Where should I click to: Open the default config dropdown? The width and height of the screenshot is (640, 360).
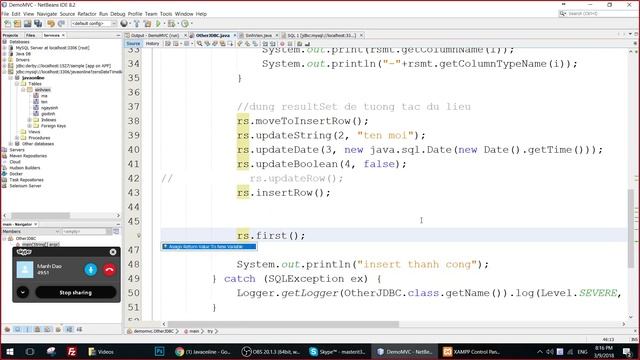[94, 24]
